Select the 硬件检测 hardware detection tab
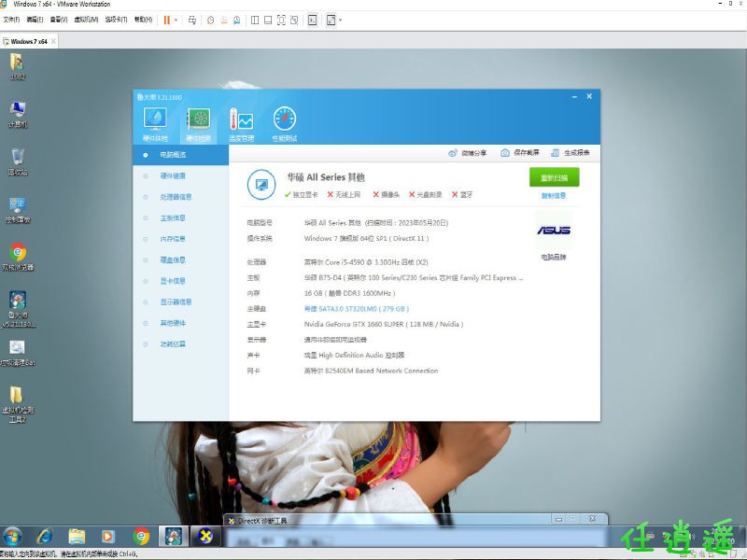This screenshot has width=747, height=560. coord(199,125)
